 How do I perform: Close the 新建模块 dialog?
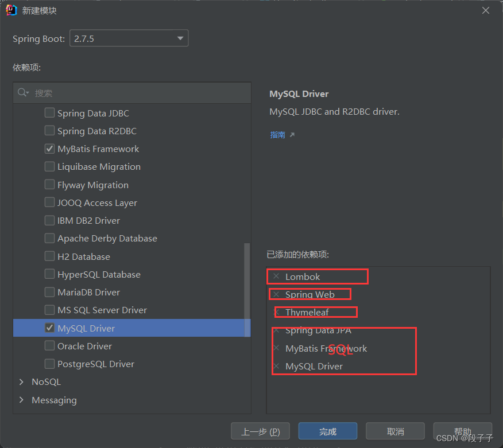(486, 10)
